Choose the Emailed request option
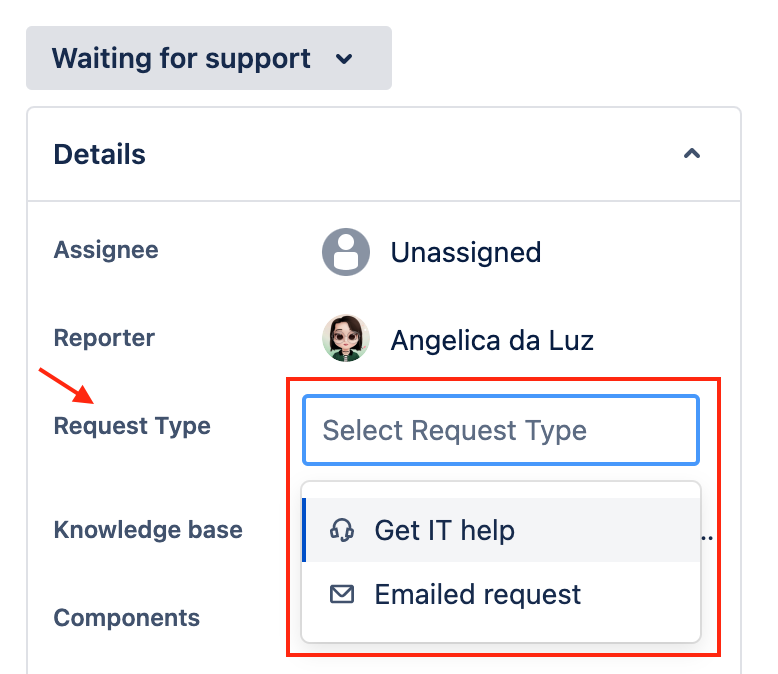 point(477,595)
